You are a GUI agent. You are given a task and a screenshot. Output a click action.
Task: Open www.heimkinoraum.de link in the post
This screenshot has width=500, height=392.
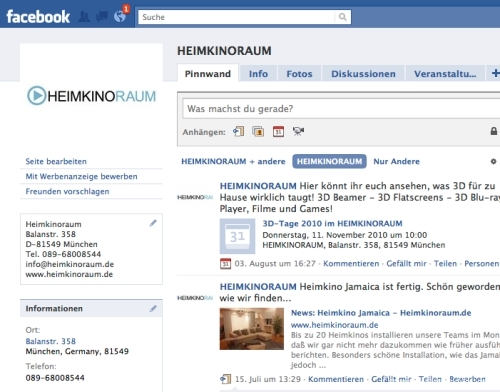[334, 325]
